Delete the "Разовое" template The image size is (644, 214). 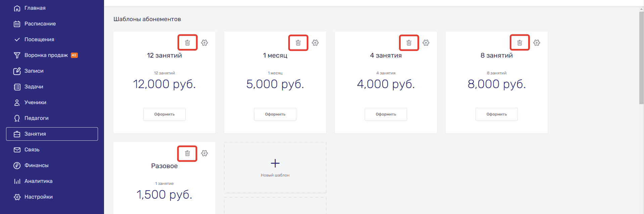187,153
